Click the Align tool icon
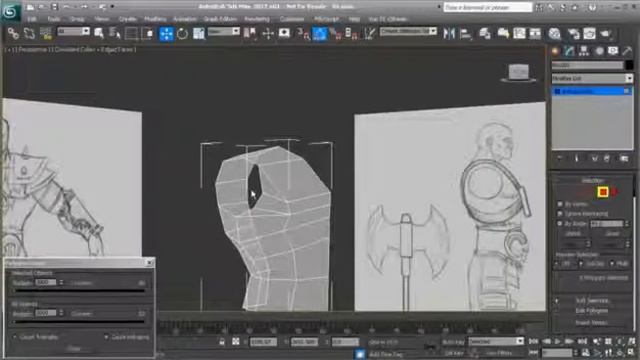The height and width of the screenshot is (360, 640). click(x=465, y=33)
